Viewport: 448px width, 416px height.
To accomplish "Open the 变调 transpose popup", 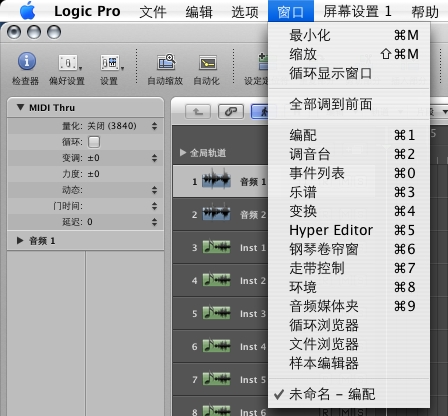I will tap(154, 158).
